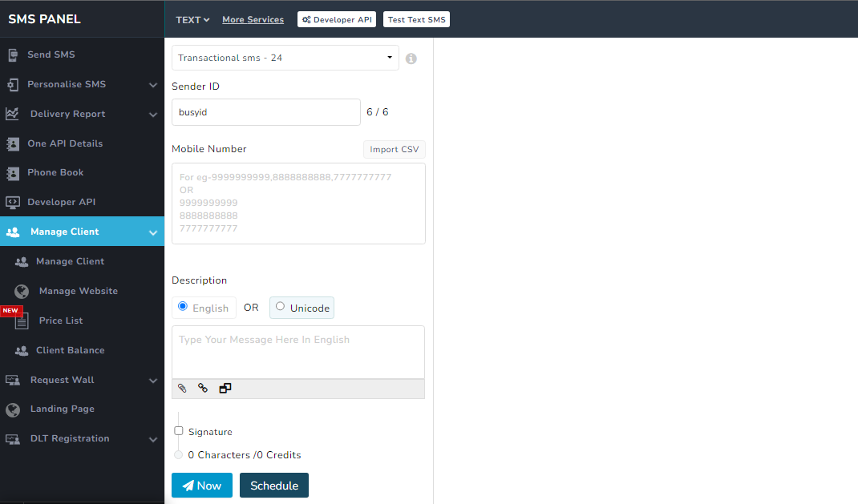Click the Schedule button
Image resolution: width=858 pixels, height=504 pixels.
tap(274, 486)
